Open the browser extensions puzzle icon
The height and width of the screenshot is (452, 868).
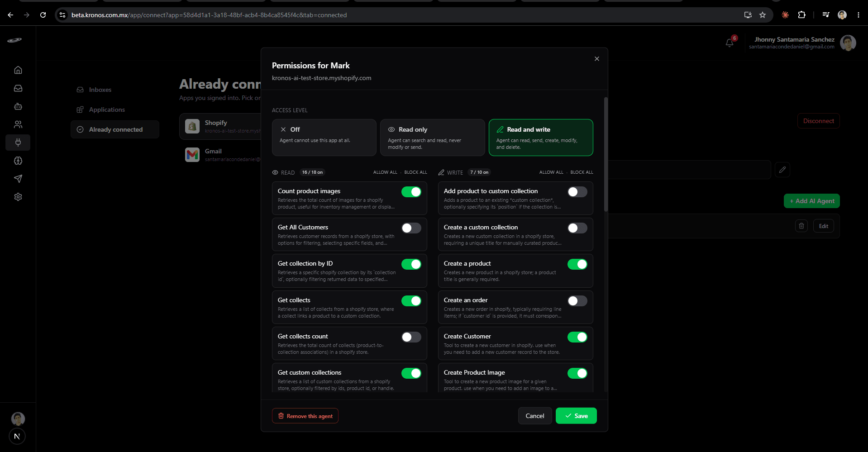click(x=801, y=15)
